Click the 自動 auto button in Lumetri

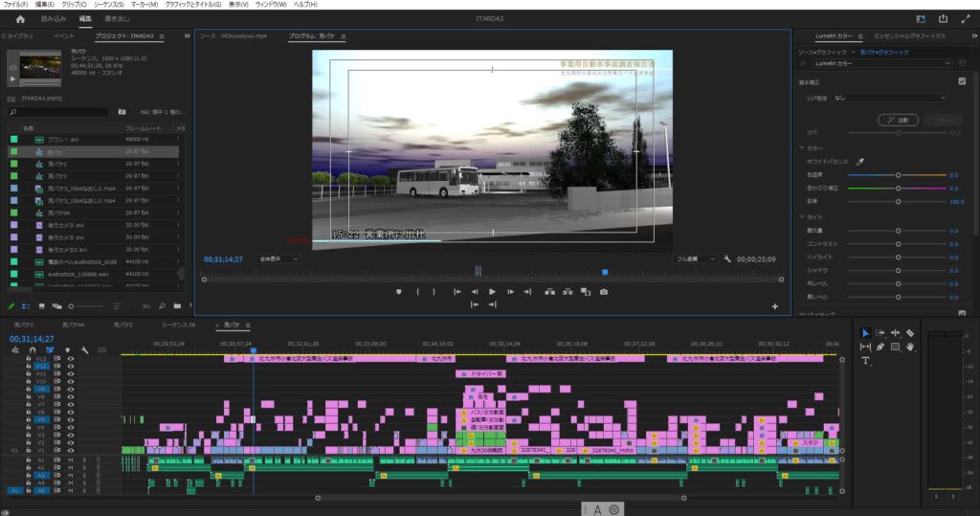point(898,120)
